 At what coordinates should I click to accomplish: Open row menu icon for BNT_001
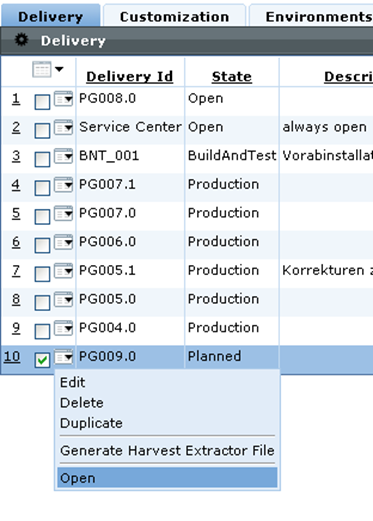point(63,156)
